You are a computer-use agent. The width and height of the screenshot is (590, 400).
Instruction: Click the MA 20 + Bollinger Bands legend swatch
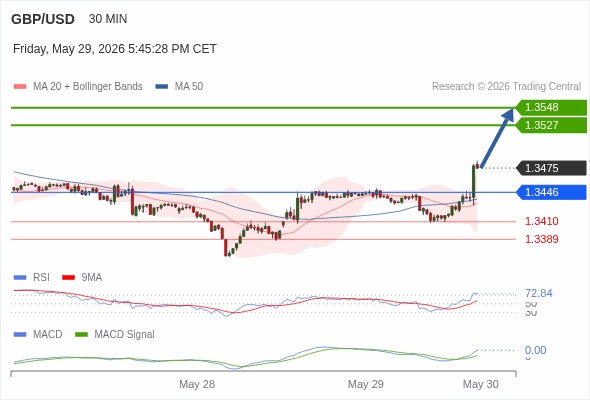(20, 87)
